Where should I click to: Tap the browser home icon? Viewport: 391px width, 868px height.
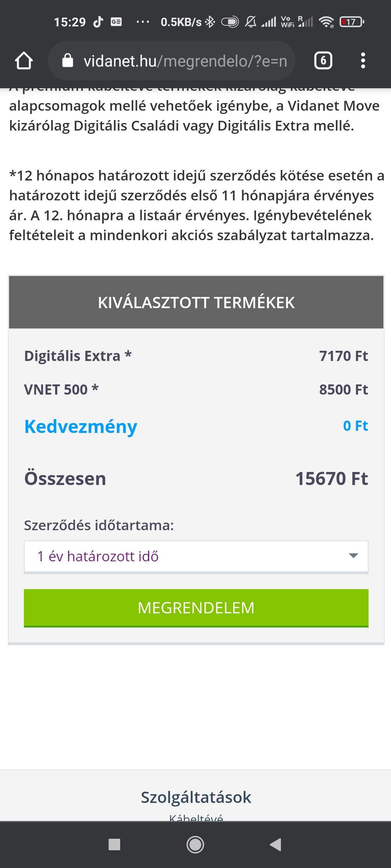(24, 61)
